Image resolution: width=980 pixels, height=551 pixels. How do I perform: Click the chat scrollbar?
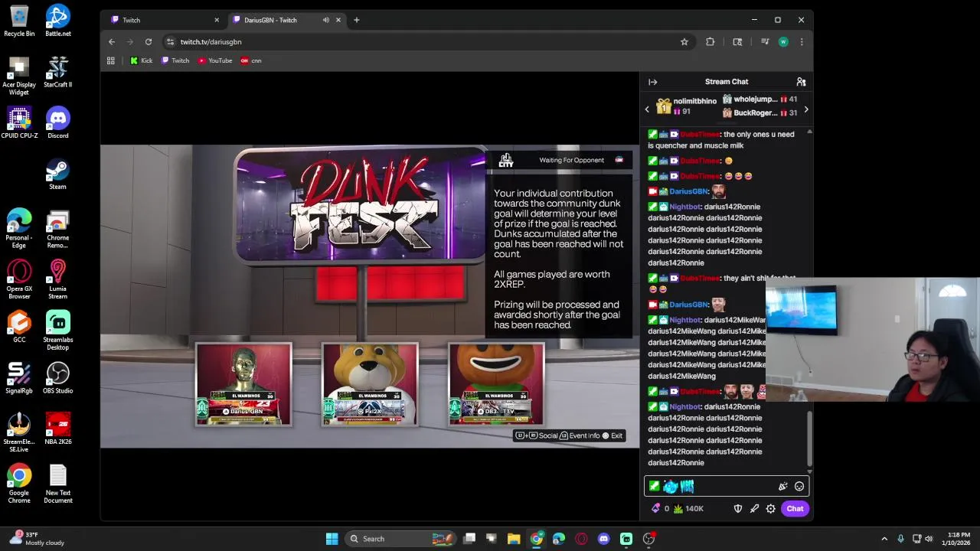pos(809,440)
